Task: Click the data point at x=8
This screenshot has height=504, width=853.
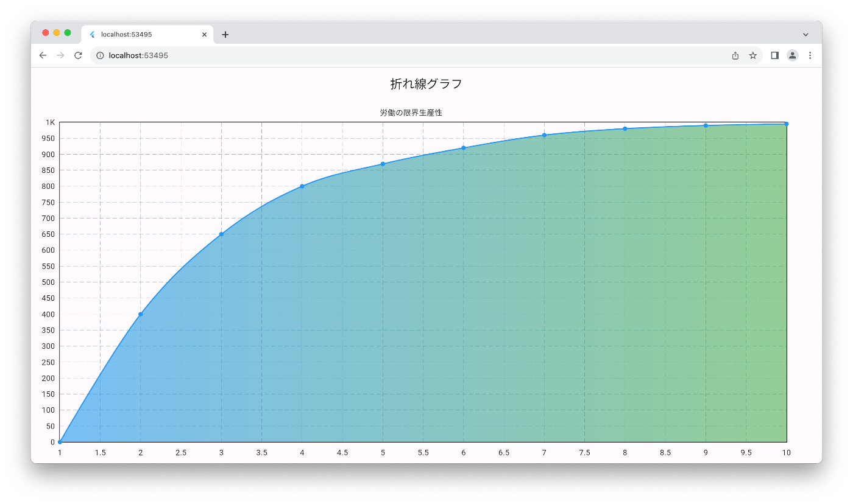Action: pyautogui.click(x=625, y=128)
